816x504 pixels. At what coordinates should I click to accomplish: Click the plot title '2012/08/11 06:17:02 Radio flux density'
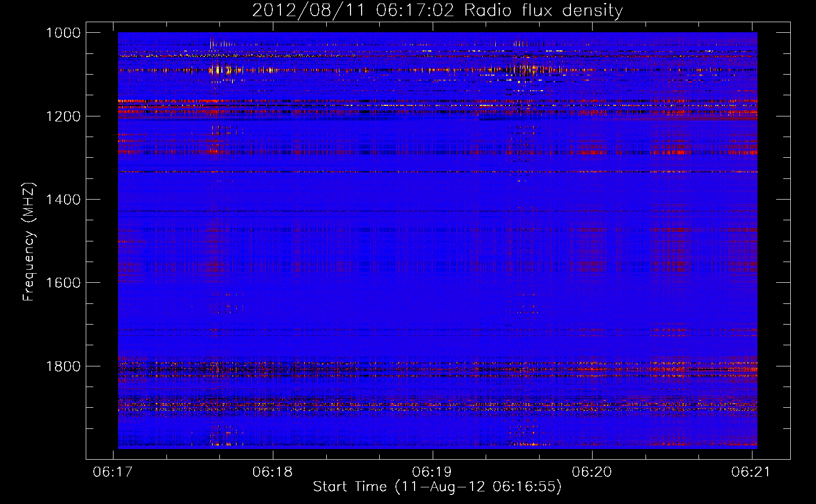click(x=437, y=10)
